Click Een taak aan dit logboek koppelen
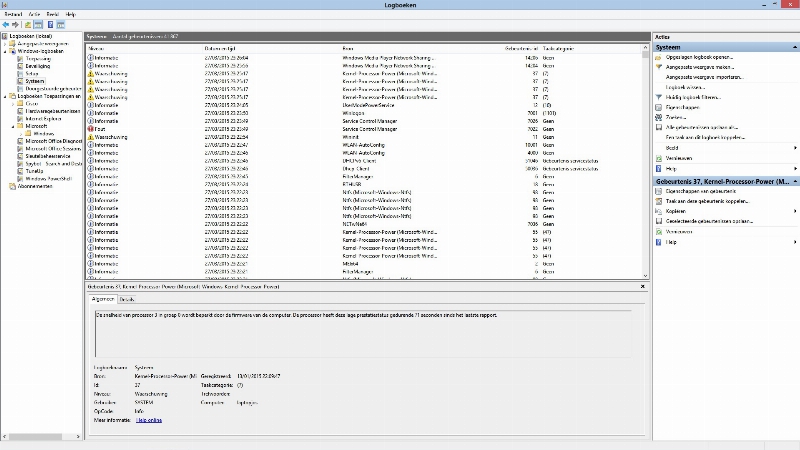 click(x=705, y=138)
